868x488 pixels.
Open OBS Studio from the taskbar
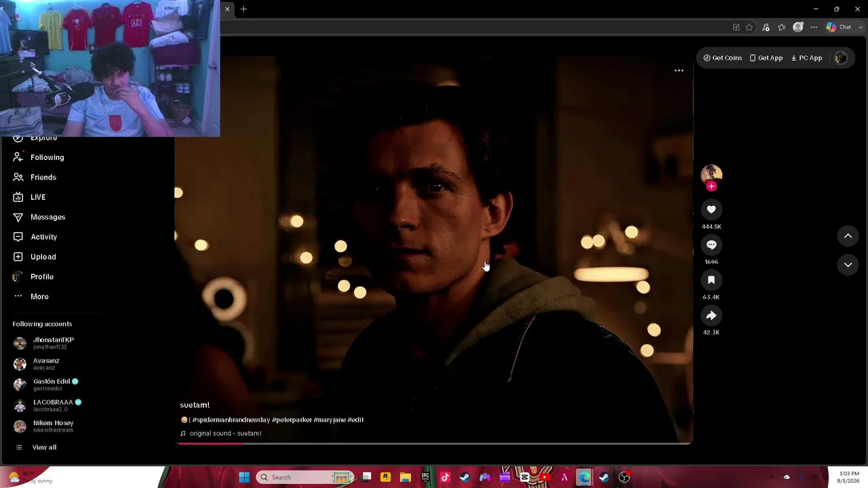coord(624,477)
